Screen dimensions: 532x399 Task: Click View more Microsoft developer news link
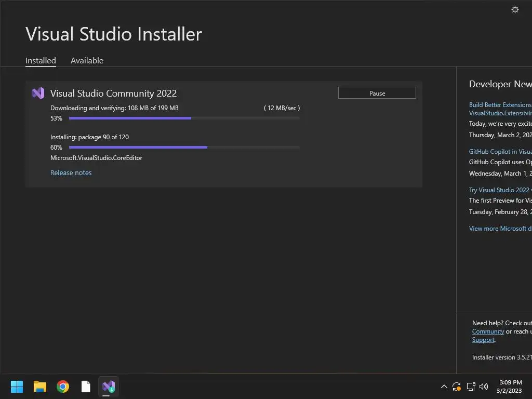(x=500, y=229)
